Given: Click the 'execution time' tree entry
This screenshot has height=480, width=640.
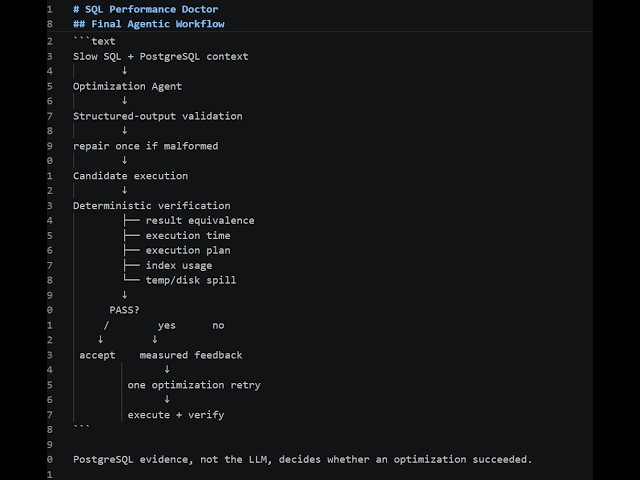Looking at the screenshot, I should (188, 236).
